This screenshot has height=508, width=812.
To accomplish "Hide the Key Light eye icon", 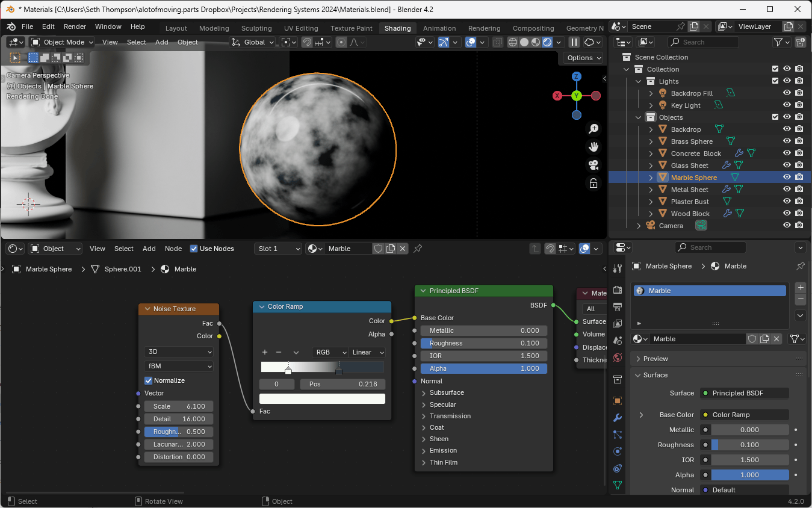I will click(787, 105).
